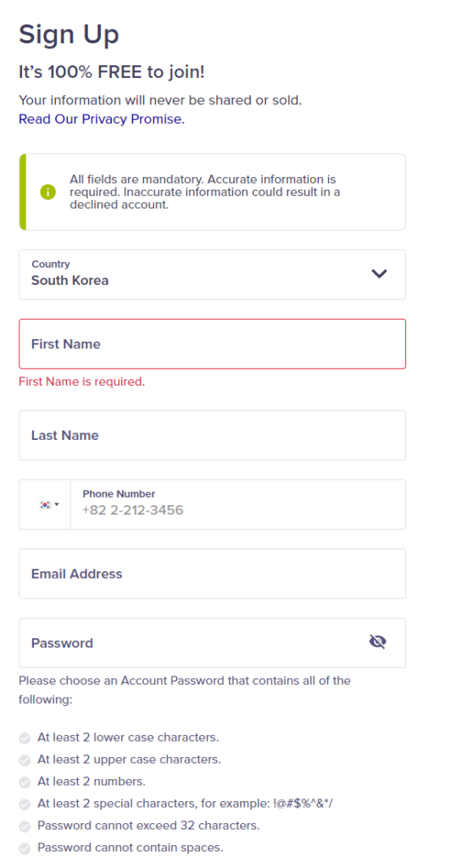Click checkmark icon beside 2 numbers requirement
This screenshot has height=868, width=462.
pos(25,782)
